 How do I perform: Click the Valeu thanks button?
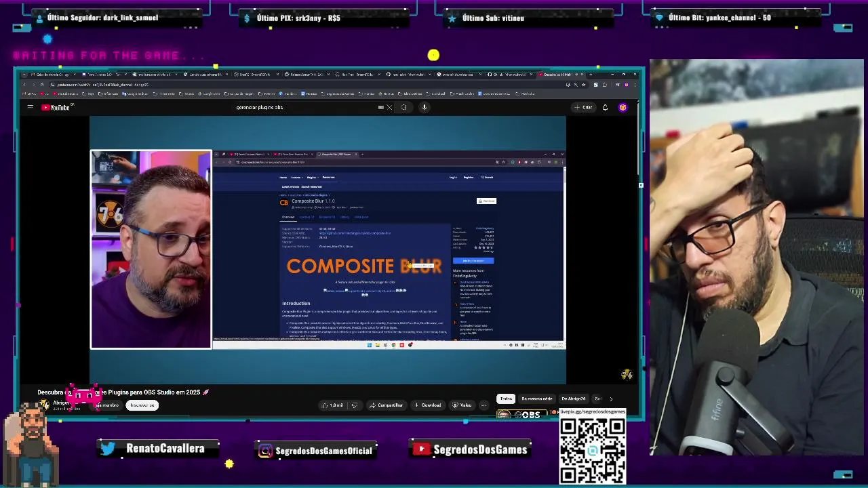pyautogui.click(x=462, y=405)
